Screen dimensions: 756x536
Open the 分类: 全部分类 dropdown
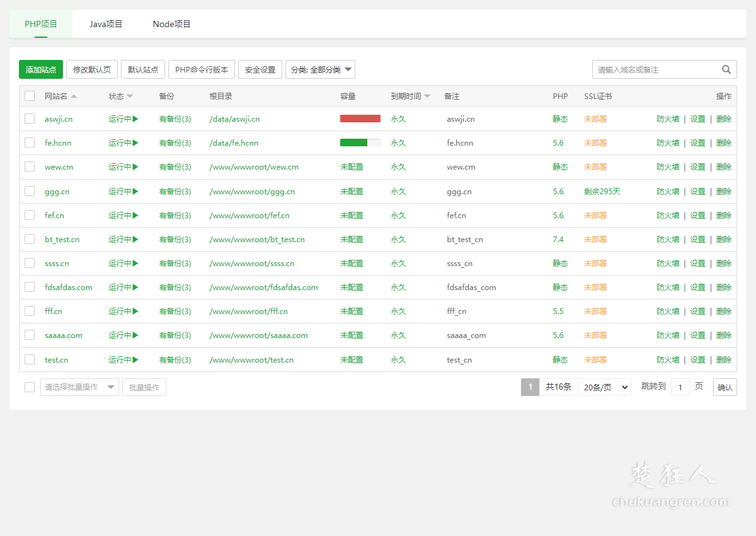click(320, 69)
